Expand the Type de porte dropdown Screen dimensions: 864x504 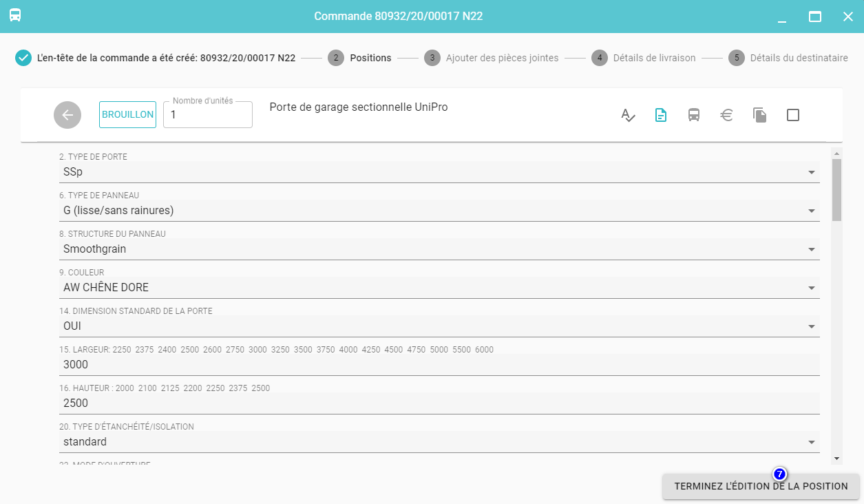click(811, 172)
